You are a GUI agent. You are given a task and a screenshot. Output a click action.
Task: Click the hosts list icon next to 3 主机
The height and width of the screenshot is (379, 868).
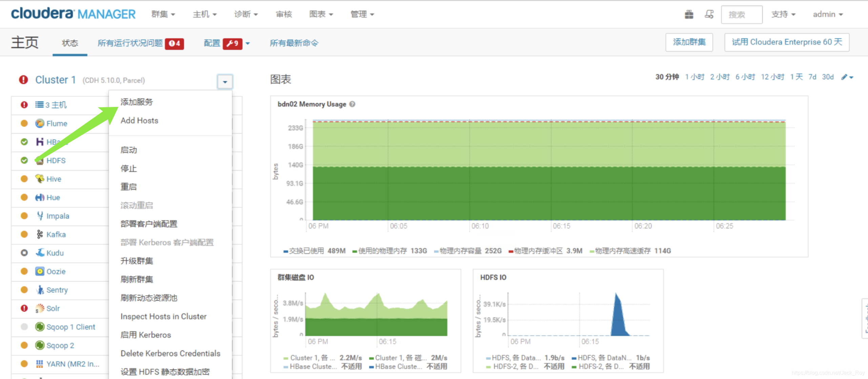point(39,105)
